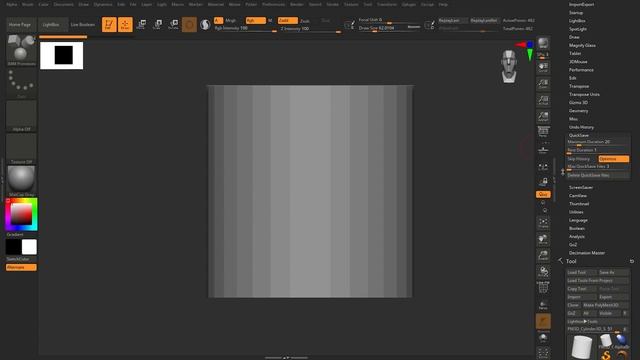This screenshot has width=640, height=360.
Task: Activate the Draw mode button
Action: (125, 24)
